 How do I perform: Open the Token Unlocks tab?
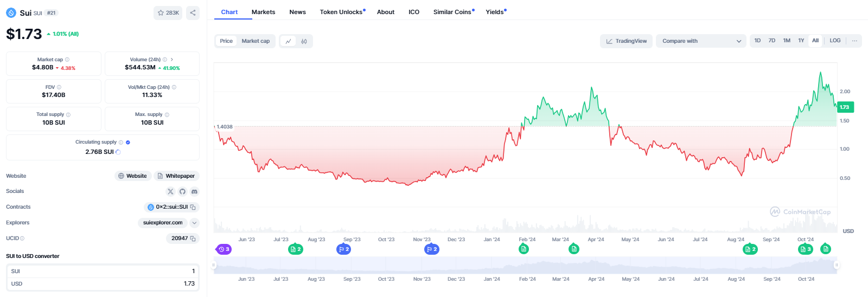(x=342, y=12)
